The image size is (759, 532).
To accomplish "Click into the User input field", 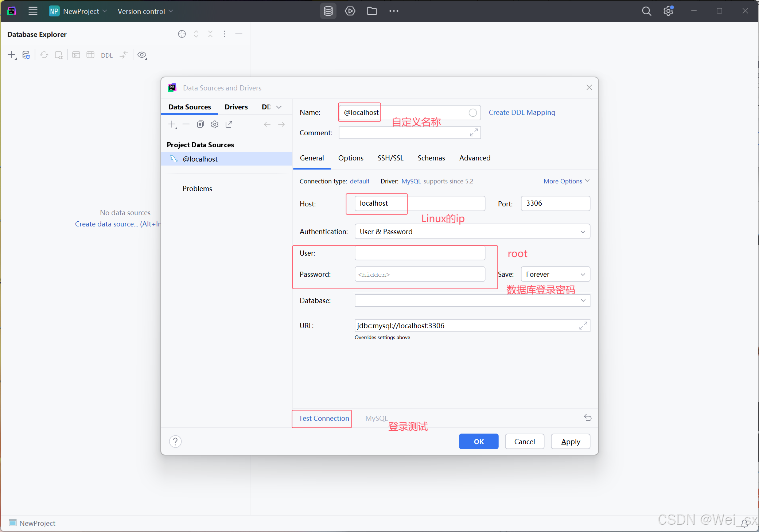I will (420, 253).
